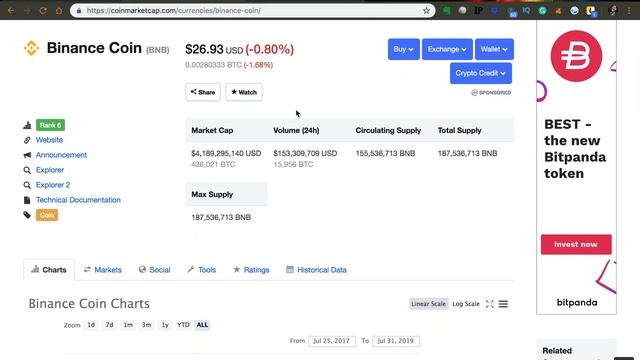640x360 pixels.
Task: Open Chrome three-dot menu
Action: coord(629,11)
